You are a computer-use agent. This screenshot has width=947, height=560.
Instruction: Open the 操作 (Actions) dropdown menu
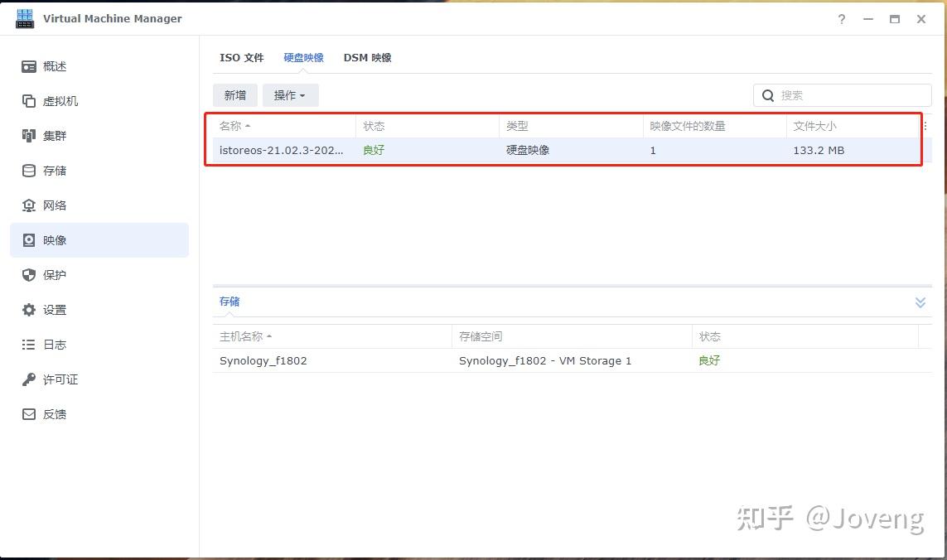(x=290, y=95)
